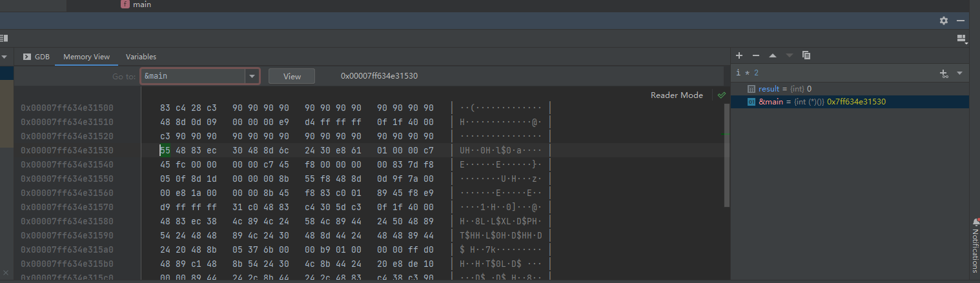Screen dimensions: 980x283
Task: Click hex bytes 83 c4 28 c3 in first row
Action: click(189, 108)
